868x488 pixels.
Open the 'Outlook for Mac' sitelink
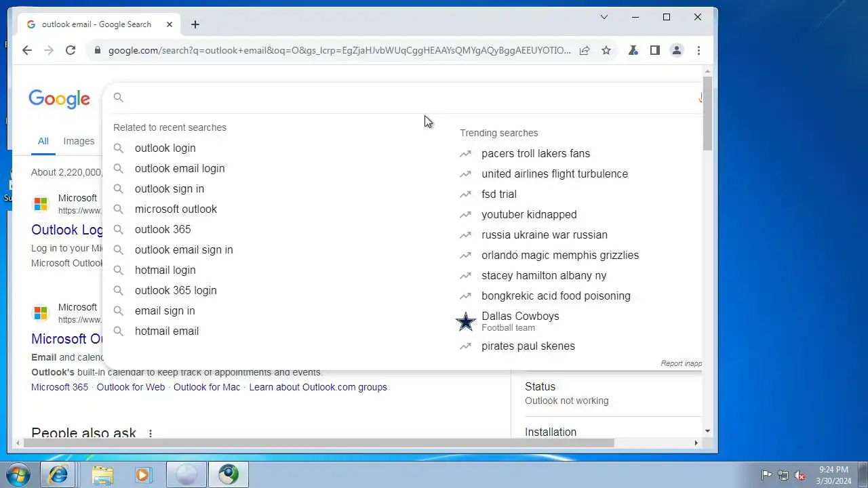tap(207, 387)
